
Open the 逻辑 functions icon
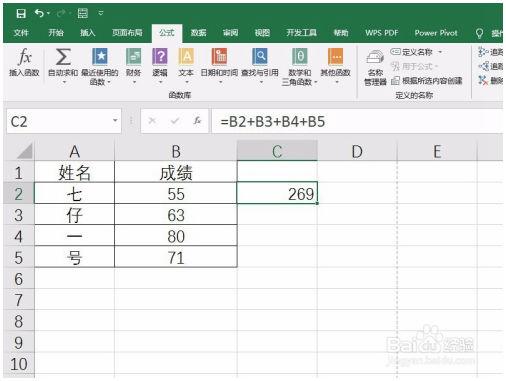point(160,56)
